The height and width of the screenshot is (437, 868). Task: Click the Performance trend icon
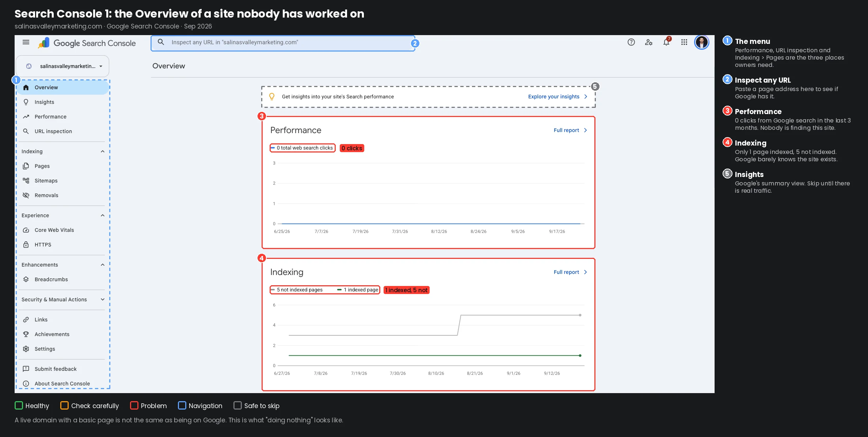pos(26,117)
